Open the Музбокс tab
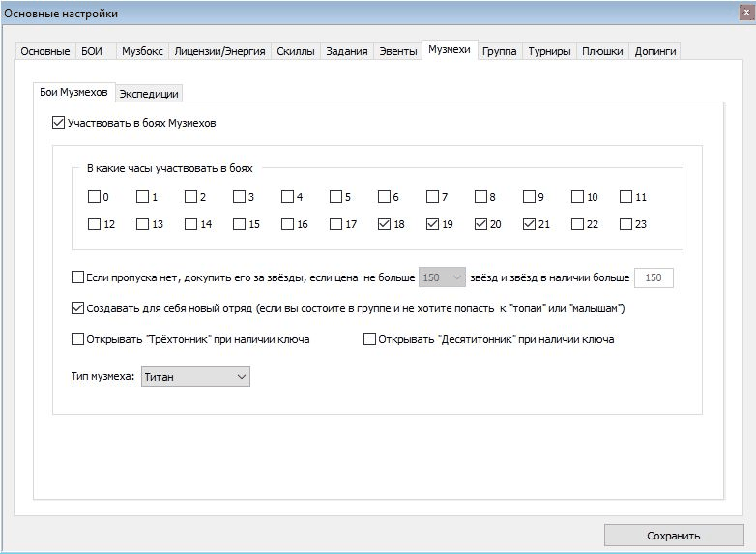756x554 pixels. [x=142, y=51]
